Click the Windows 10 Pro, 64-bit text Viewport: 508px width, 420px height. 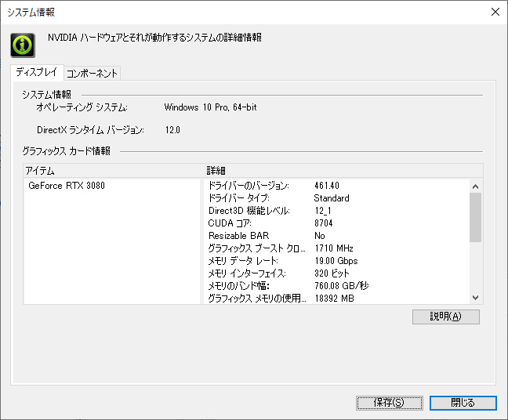click(x=210, y=107)
